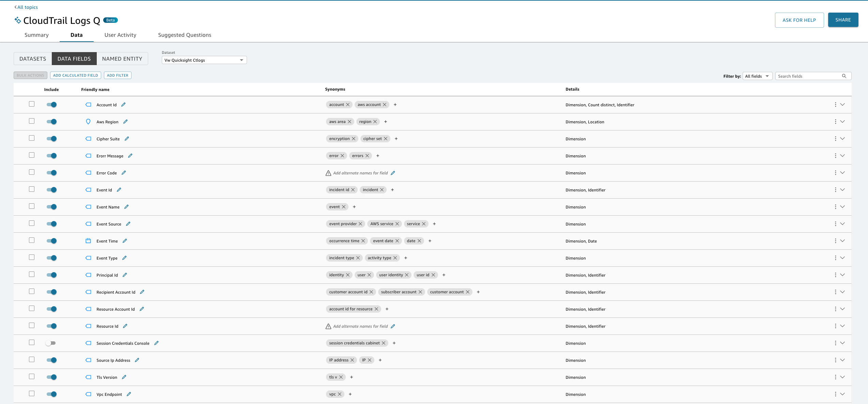The image size is (868, 404).
Task: Enable the Session Credentials Console include toggle
Action: coord(51,343)
